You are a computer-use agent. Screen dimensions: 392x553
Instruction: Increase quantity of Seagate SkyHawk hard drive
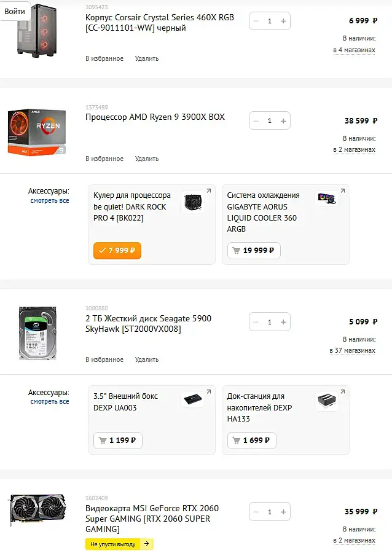coord(283,322)
